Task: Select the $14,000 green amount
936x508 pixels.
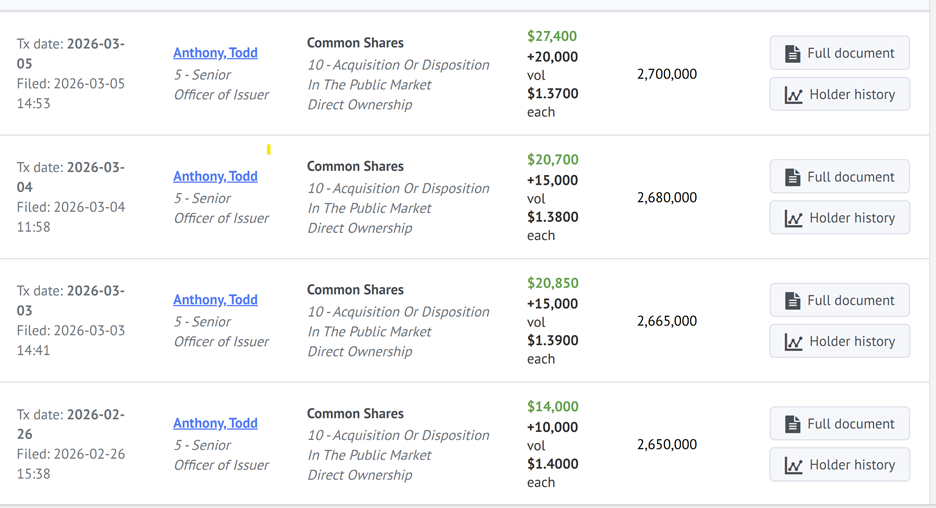Action: [552, 407]
